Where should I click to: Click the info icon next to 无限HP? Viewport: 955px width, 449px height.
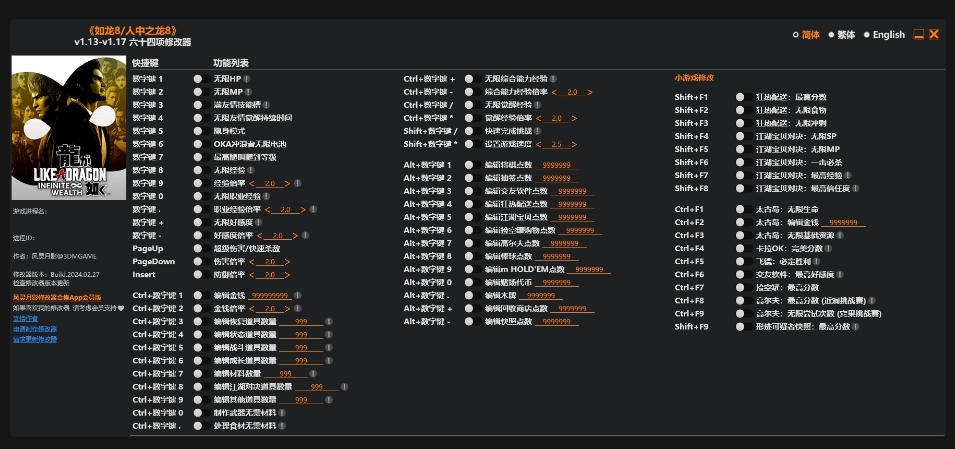[247, 79]
